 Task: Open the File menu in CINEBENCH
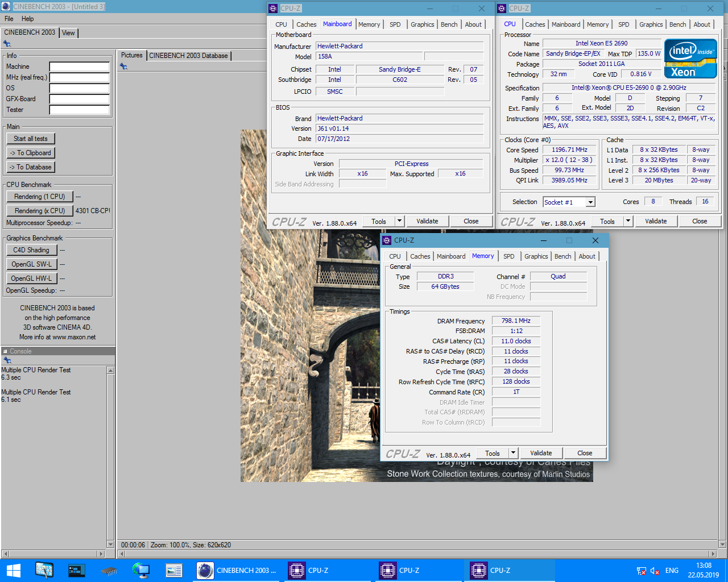9,19
